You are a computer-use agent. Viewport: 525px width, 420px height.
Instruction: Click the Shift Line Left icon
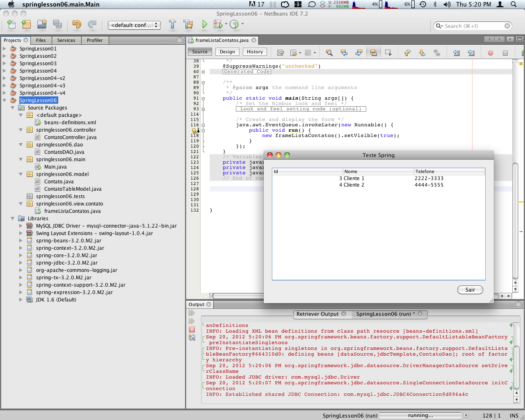[456, 52]
